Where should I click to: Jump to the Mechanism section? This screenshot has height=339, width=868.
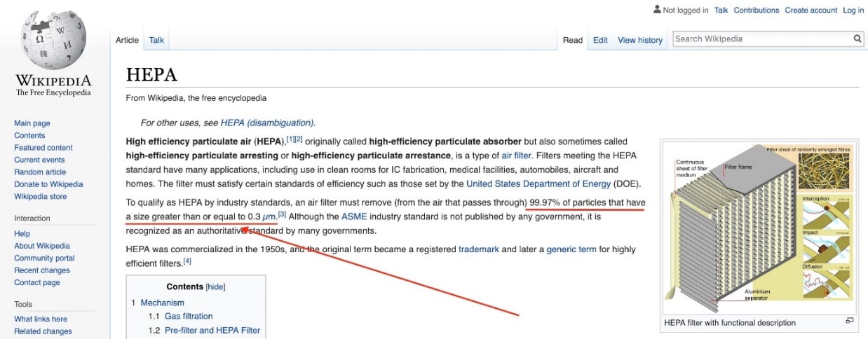(162, 303)
